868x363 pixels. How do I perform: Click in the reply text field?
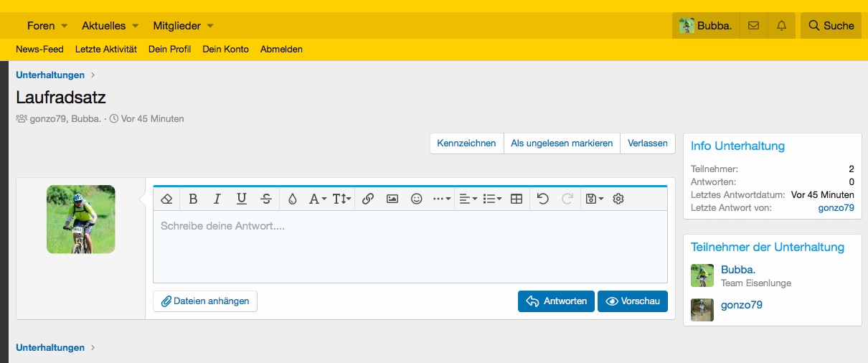click(410, 247)
